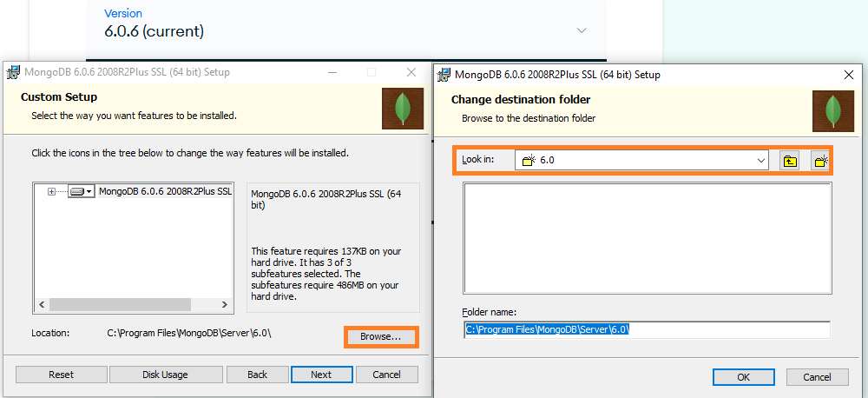This screenshot has width=868, height=398.
Task: Click the installer icon in Custom Setup title bar
Action: tap(14, 72)
